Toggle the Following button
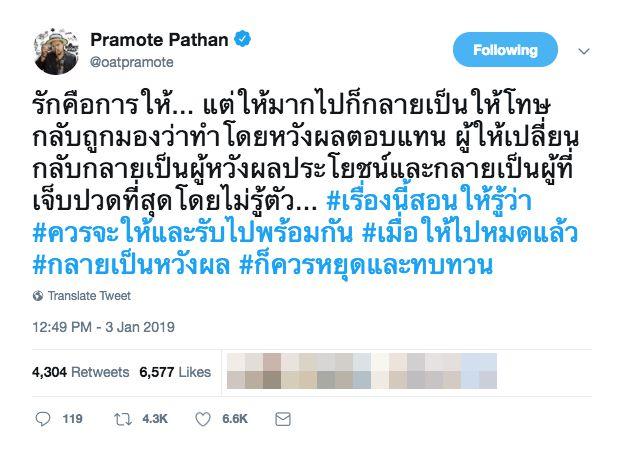621x450 pixels. click(505, 50)
